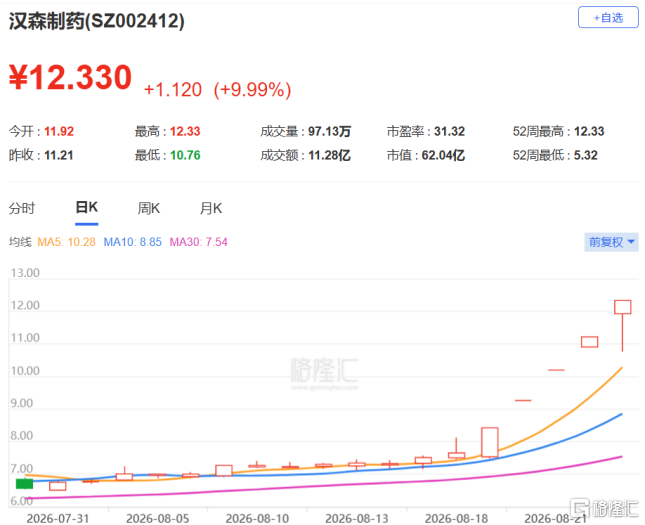Click the 13.00 price axis label
The height and width of the screenshot is (525, 645).
pyautogui.click(x=25, y=273)
